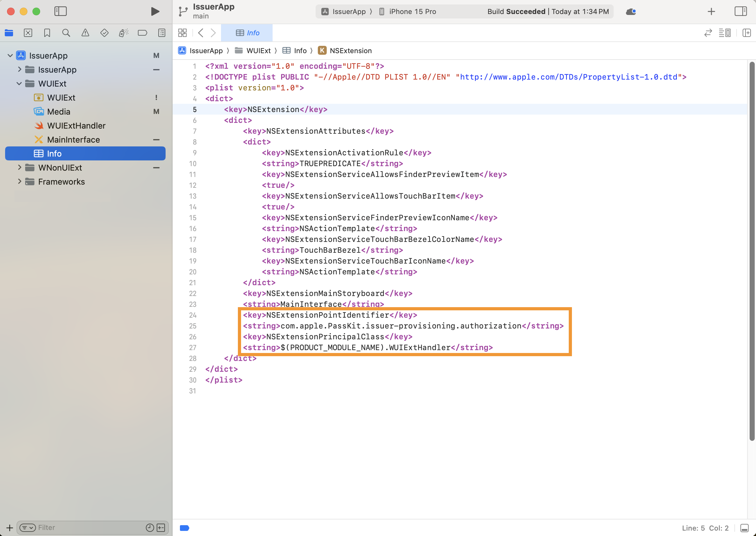This screenshot has height=536, width=756.
Task: Open the Debug navigator
Action: 124,33
